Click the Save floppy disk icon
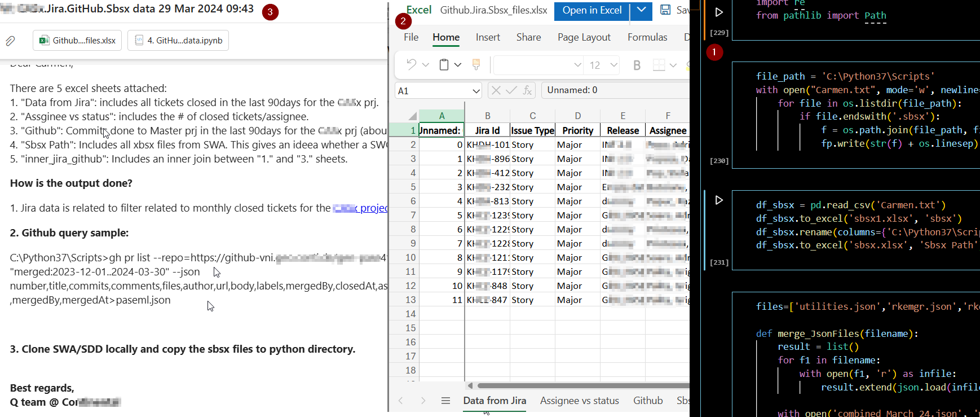This screenshot has width=980, height=417. (x=665, y=10)
